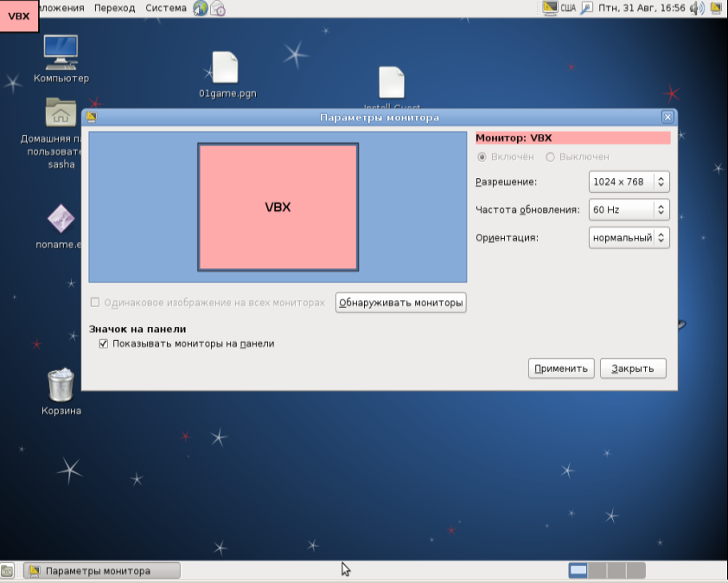Screen dimensions: 728x583
Task: Click the clock showing Птн, 31 Авг
Action: click(642, 8)
